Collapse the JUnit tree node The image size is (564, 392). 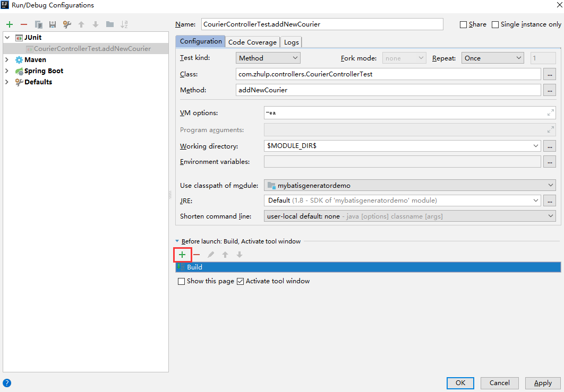tap(7, 37)
